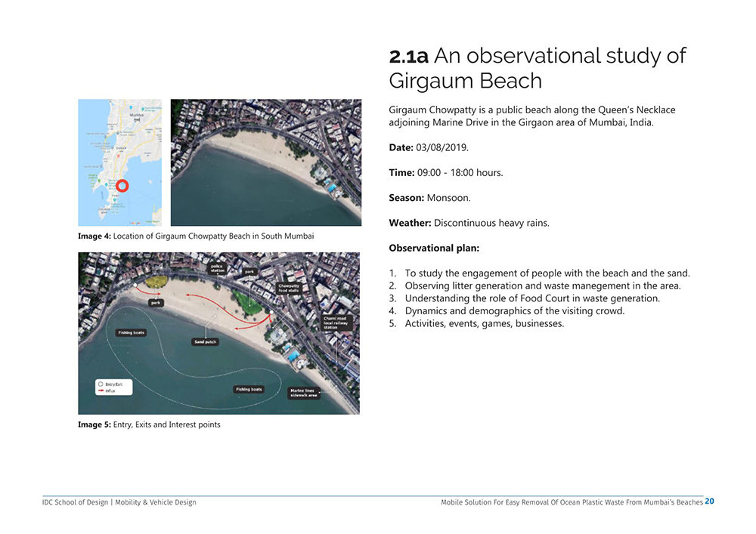Click the red Influx arrow in the legend
The width and height of the screenshot is (756, 534).
click(100, 391)
